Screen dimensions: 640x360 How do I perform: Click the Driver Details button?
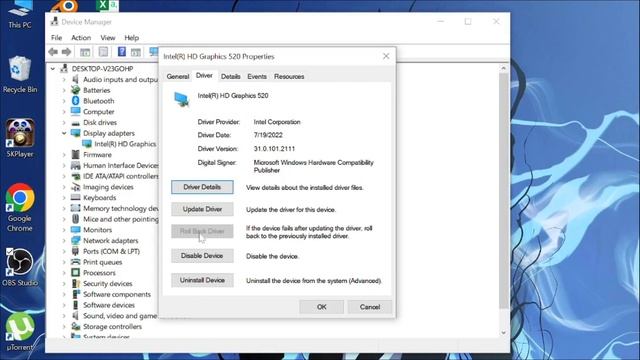202,187
